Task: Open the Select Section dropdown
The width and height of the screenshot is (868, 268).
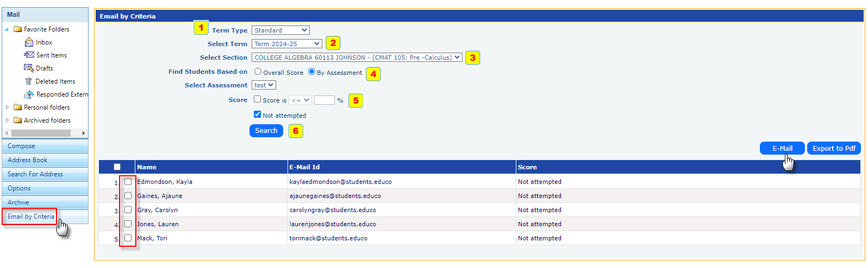Action: 357,58
